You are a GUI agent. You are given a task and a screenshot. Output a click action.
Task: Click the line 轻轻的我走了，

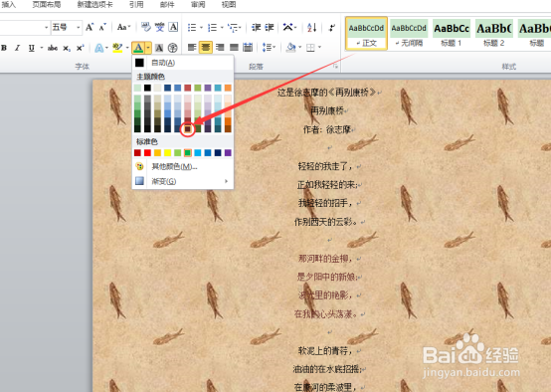(325, 166)
